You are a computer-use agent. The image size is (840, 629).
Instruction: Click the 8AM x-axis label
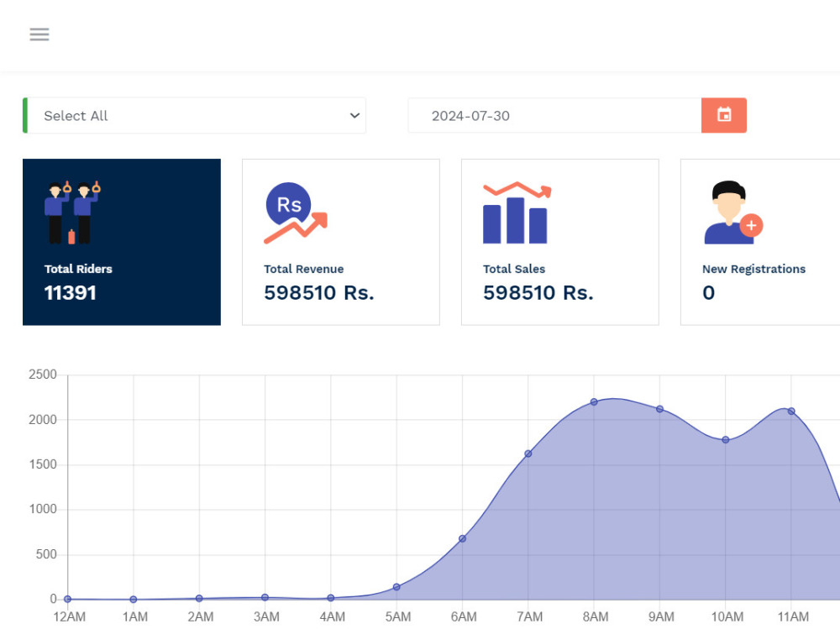tap(596, 616)
